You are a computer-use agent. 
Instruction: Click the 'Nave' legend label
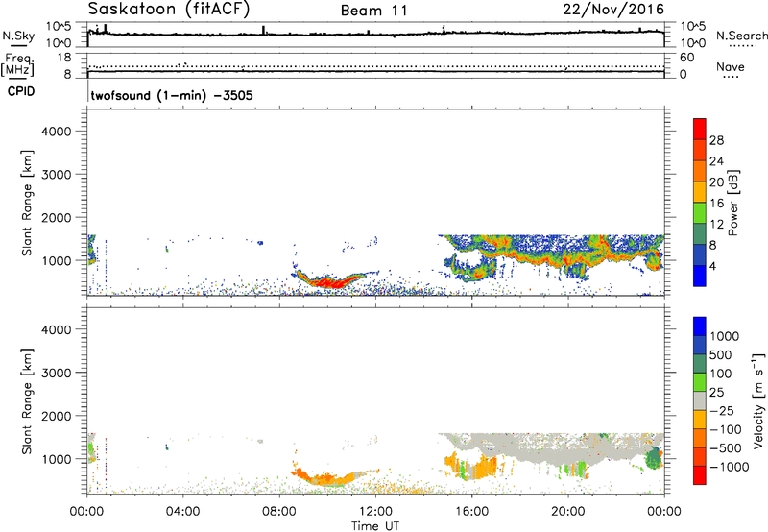[731, 66]
